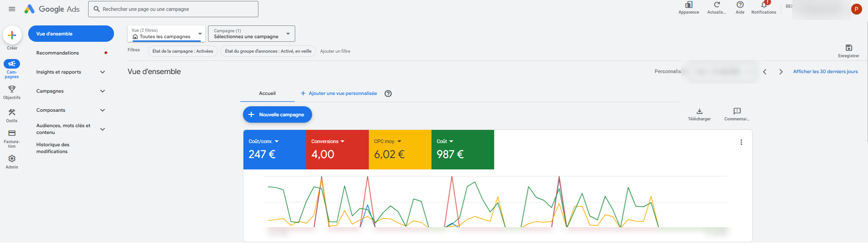Open the account avatar P
The image size is (868, 248).
pos(857,9)
